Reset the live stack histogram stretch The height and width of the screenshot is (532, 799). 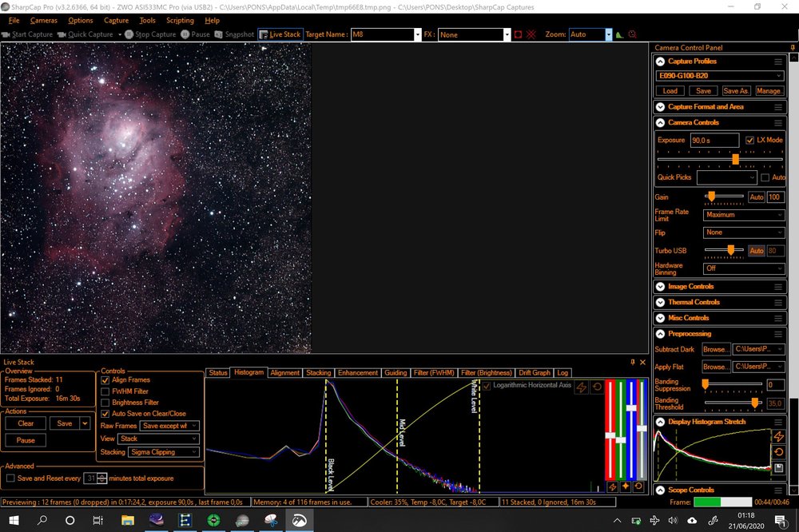(x=596, y=387)
